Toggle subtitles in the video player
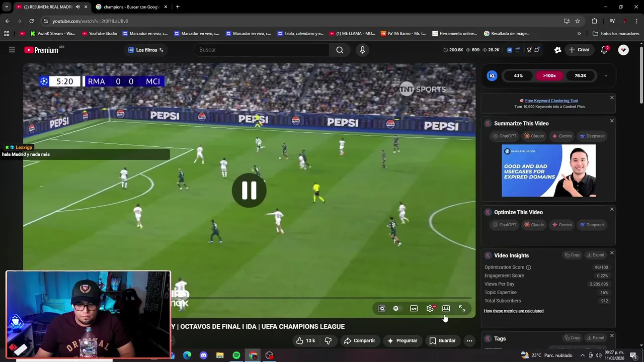Screen dimensions: 644x362 pyautogui.click(x=414, y=309)
